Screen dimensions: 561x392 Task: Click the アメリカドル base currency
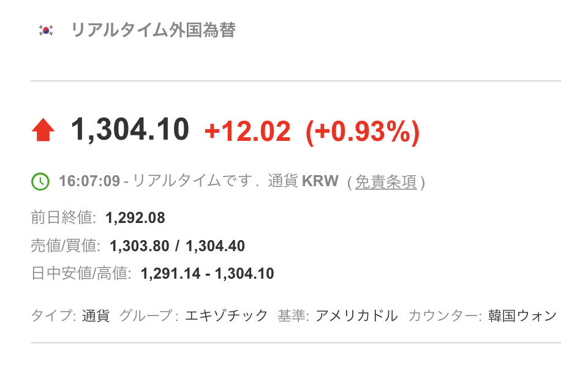pos(356,316)
